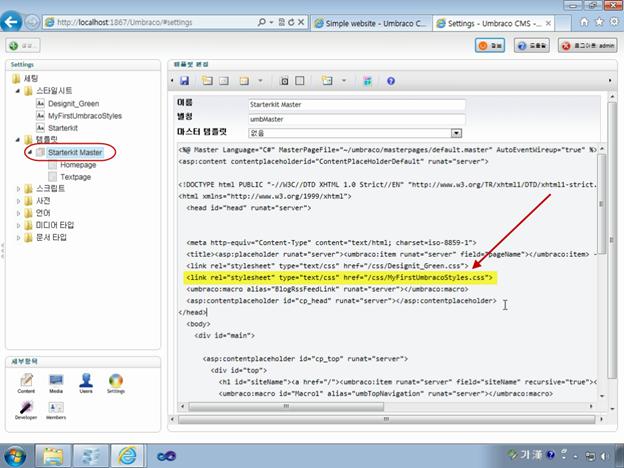Click the insert macro toolbar icon
The height and width of the screenshot is (468, 624).
244,81
